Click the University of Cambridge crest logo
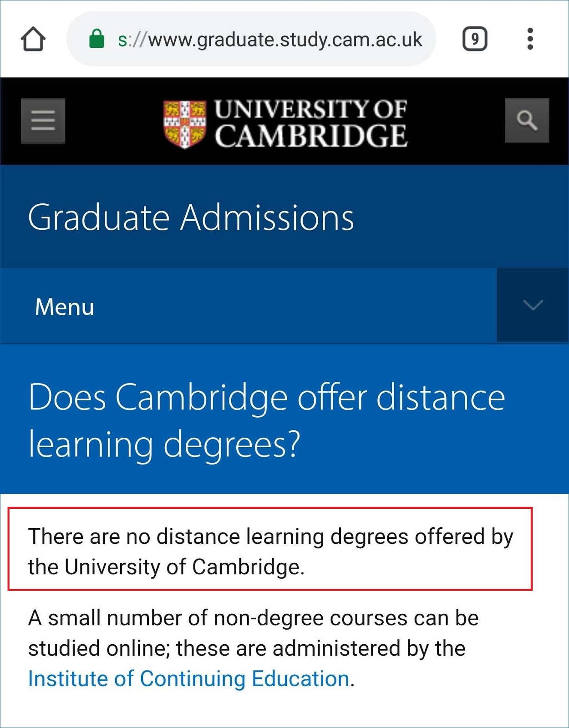Screen dimensions: 569x728 185,124
